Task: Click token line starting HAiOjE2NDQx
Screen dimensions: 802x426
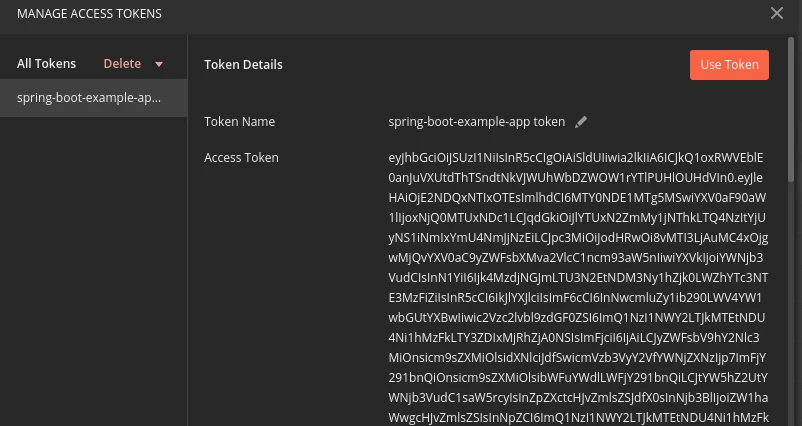Action: (577, 197)
